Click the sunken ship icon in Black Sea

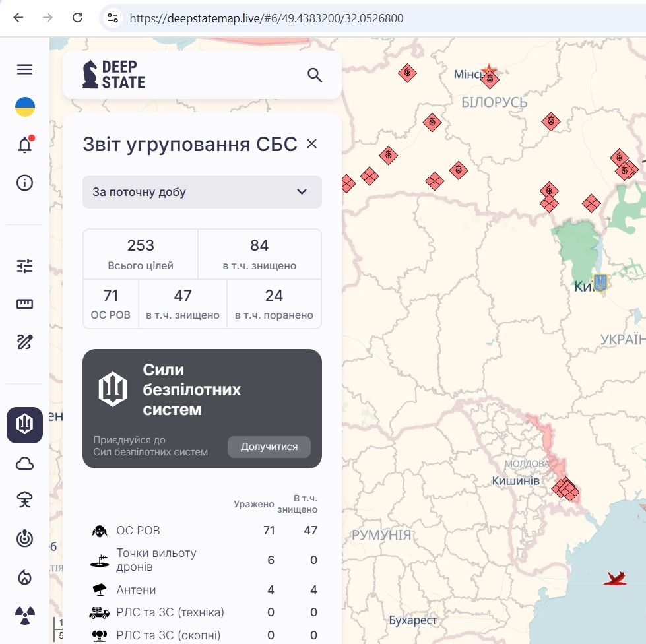click(615, 578)
